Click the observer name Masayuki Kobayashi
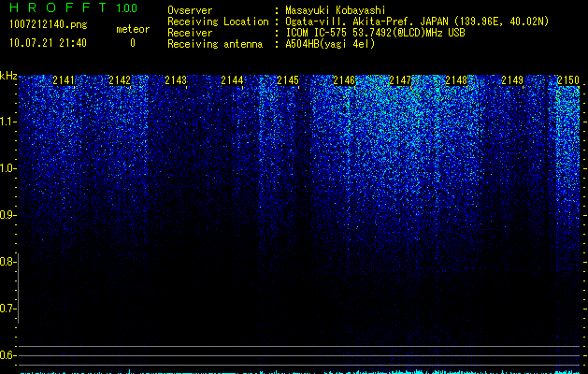 tap(336, 10)
